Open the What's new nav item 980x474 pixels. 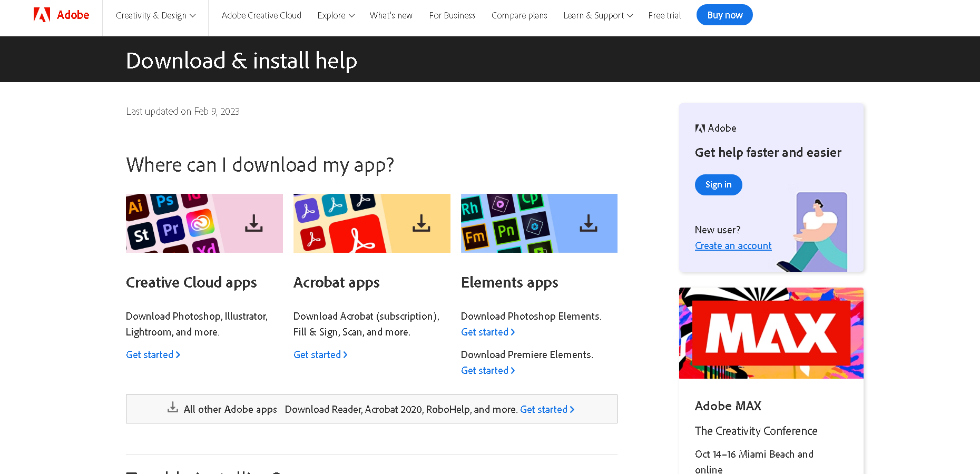click(391, 16)
